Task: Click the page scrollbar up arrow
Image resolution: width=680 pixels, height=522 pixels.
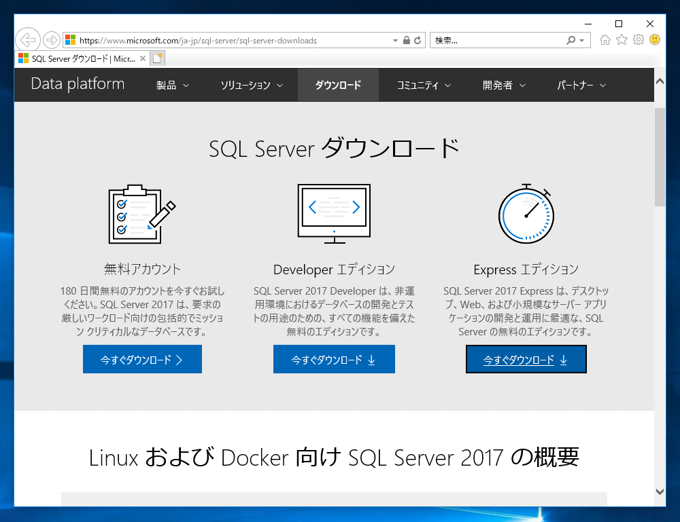Action: (x=660, y=81)
